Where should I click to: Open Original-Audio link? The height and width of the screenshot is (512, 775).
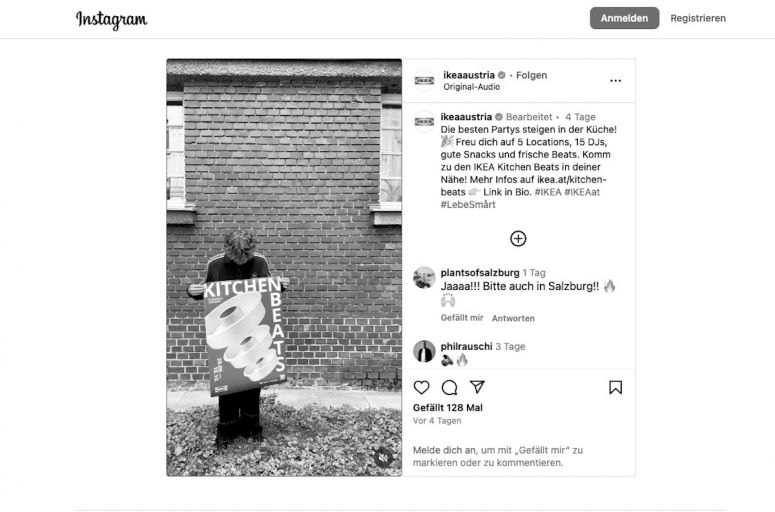[472, 87]
